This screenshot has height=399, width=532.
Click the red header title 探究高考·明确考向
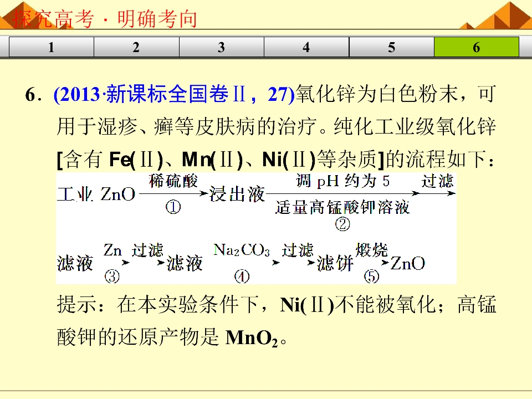[x=105, y=18]
